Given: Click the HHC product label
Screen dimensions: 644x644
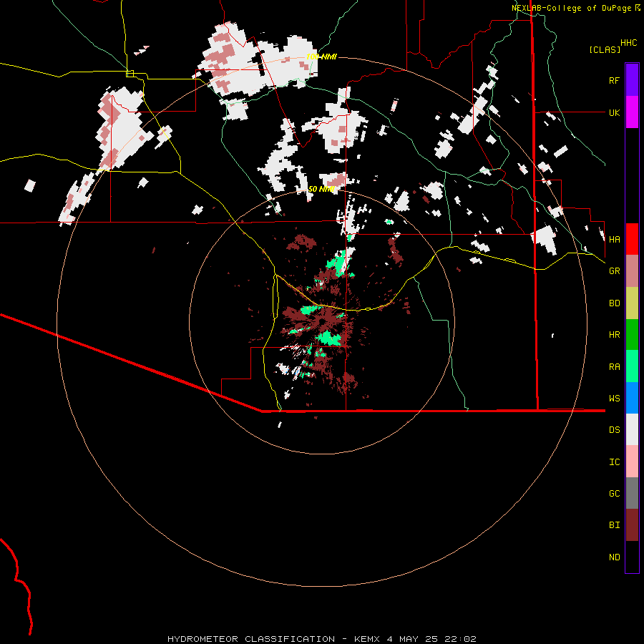Looking at the screenshot, I should 628,43.
